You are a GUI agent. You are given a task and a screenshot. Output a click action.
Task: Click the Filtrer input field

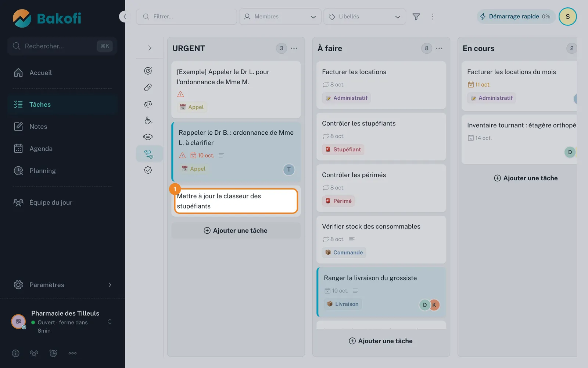point(186,17)
